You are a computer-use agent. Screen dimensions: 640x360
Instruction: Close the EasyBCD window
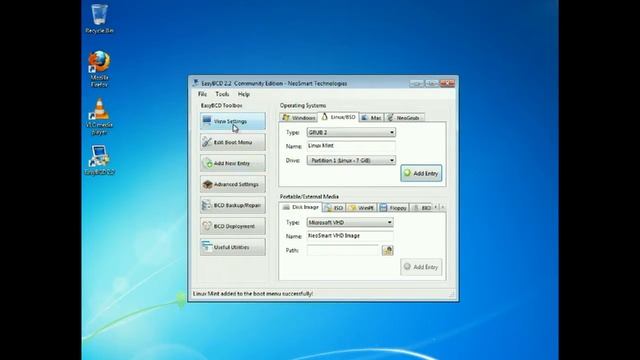(447, 83)
